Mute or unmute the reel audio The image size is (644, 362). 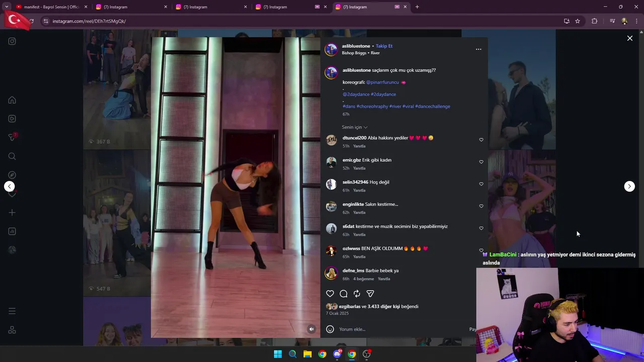click(x=311, y=329)
